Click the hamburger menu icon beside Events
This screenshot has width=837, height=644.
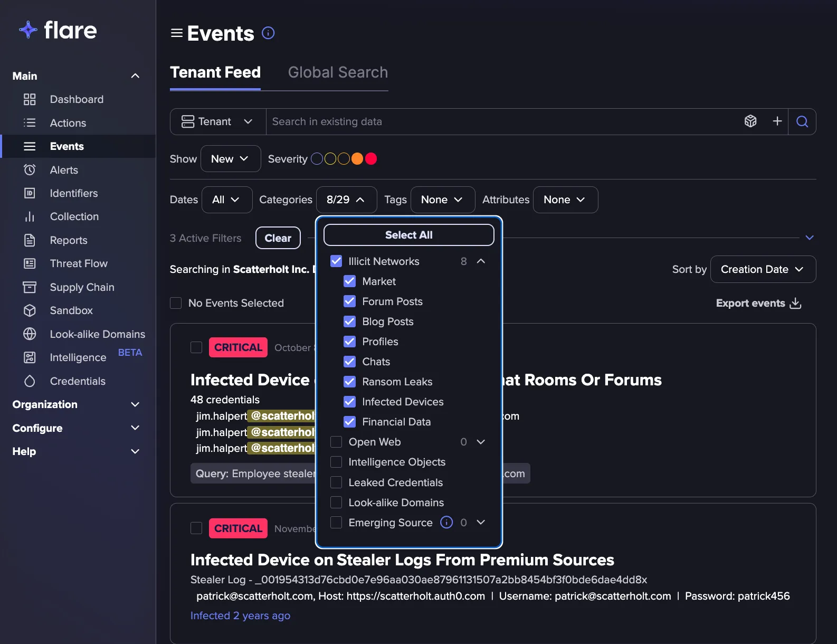177,33
